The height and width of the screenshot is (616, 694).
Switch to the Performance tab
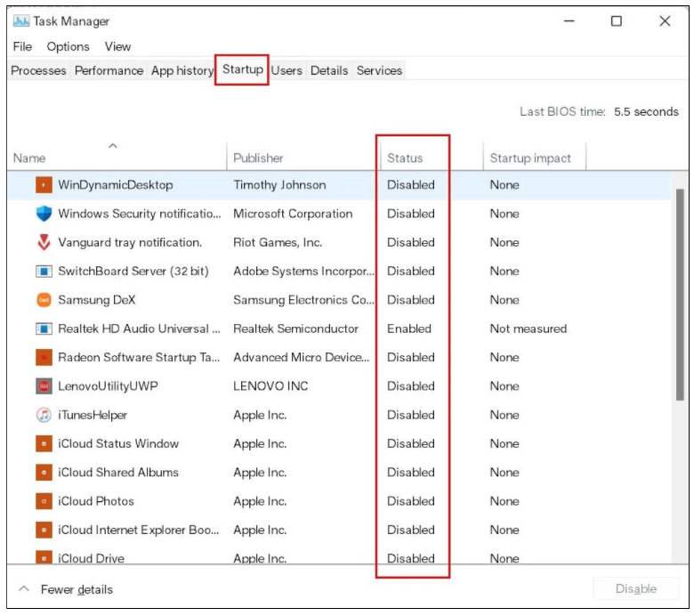[x=109, y=70]
